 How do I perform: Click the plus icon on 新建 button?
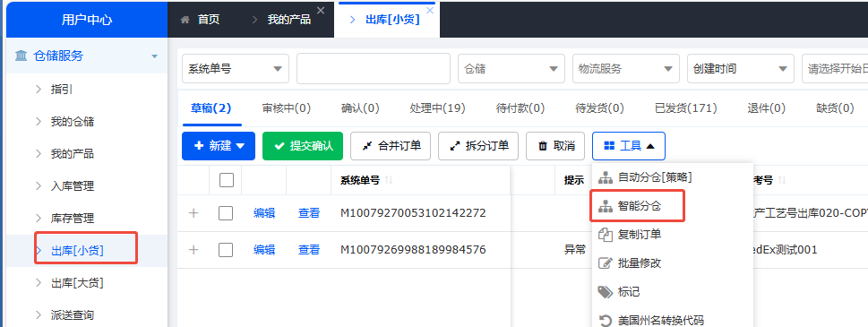click(199, 146)
